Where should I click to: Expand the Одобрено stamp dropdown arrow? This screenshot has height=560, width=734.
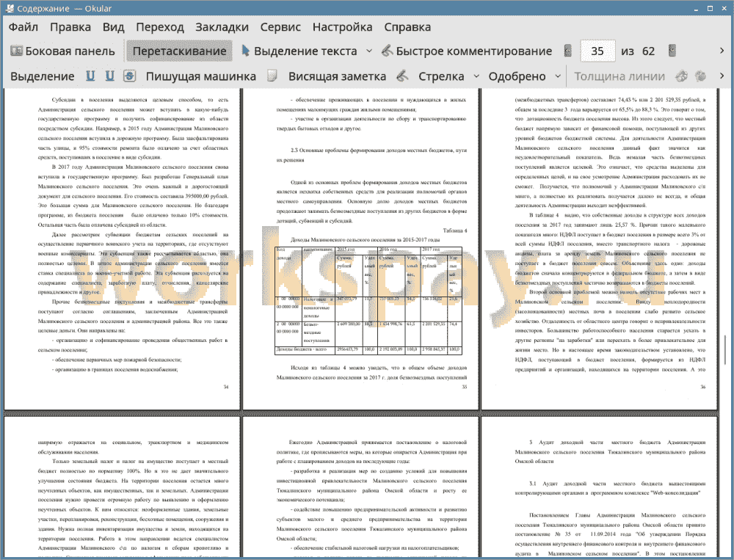[558, 76]
